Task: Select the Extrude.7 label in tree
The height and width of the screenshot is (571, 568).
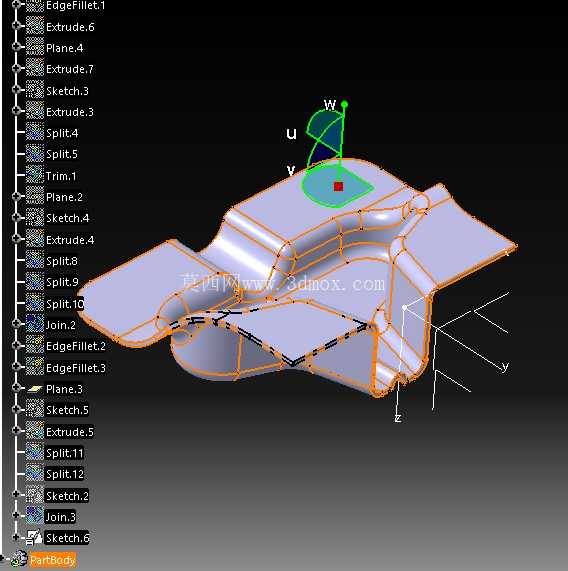Action: pyautogui.click(x=70, y=69)
